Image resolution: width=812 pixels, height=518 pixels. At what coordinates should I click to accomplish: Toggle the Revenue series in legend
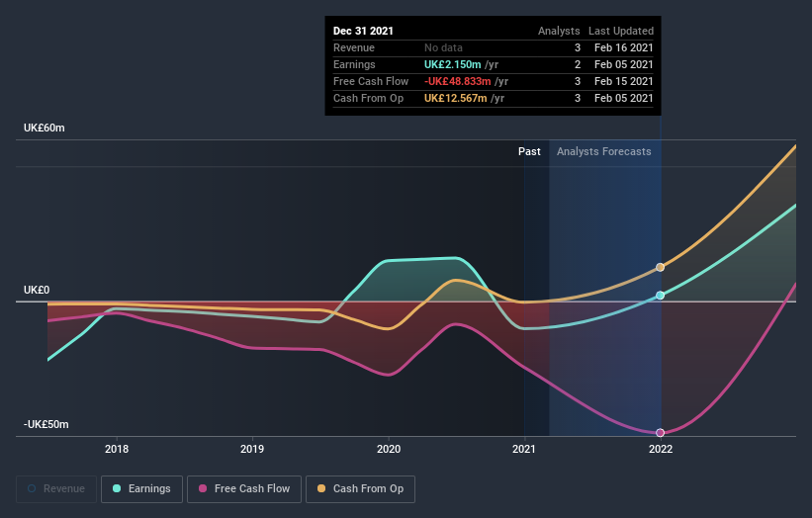[56, 489]
